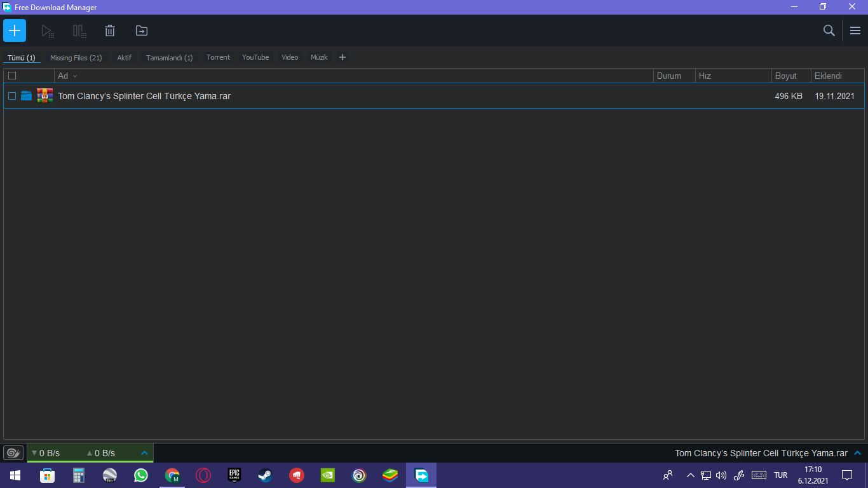Click the Free Download Manager taskbar icon
Screen dimensions: 868x488
coord(421,475)
